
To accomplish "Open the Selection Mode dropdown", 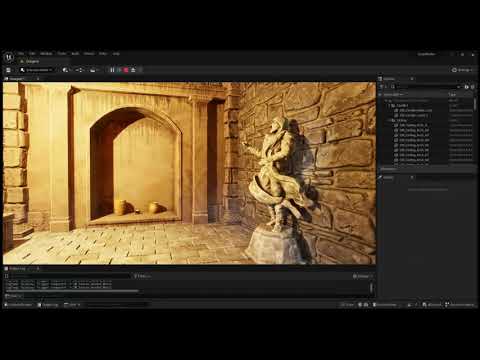I will coord(36,70).
